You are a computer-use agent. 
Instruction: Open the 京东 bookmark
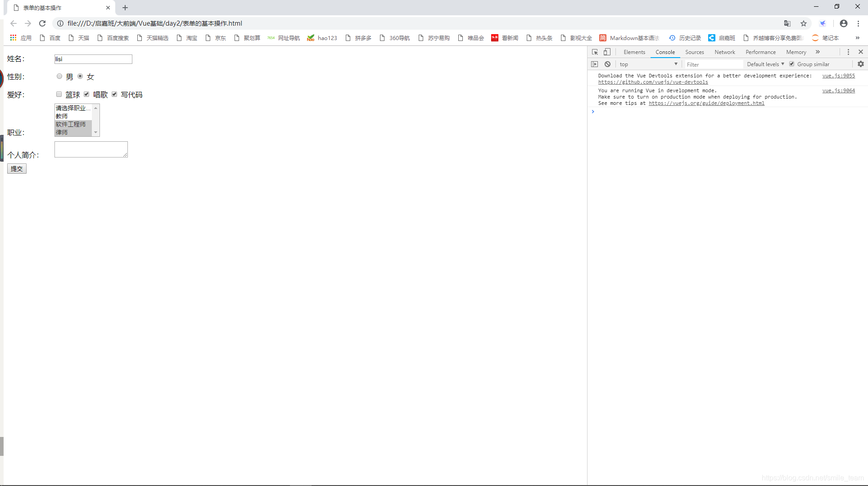(x=216, y=38)
